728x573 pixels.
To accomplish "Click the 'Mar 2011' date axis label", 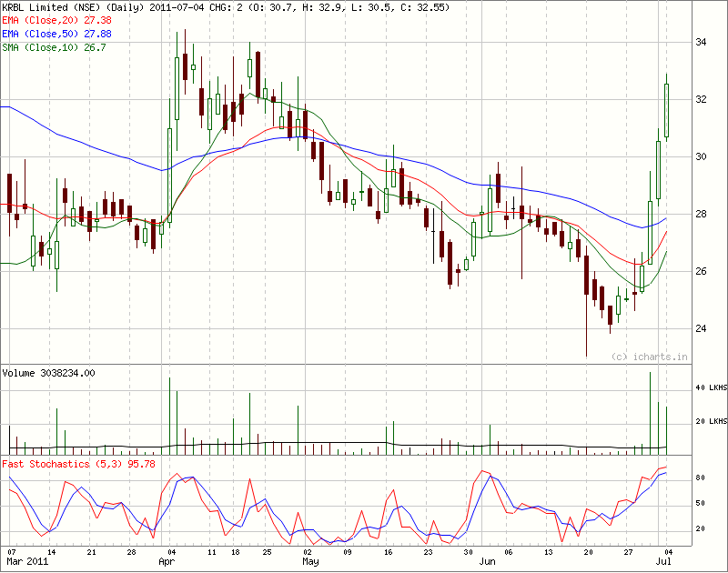I will (x=27, y=561).
